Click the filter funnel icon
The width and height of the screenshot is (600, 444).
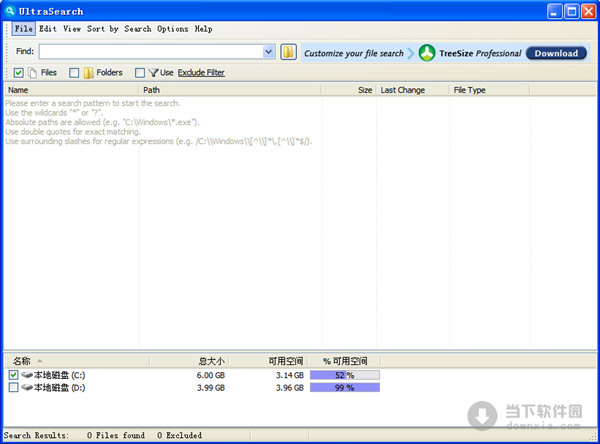point(153,73)
